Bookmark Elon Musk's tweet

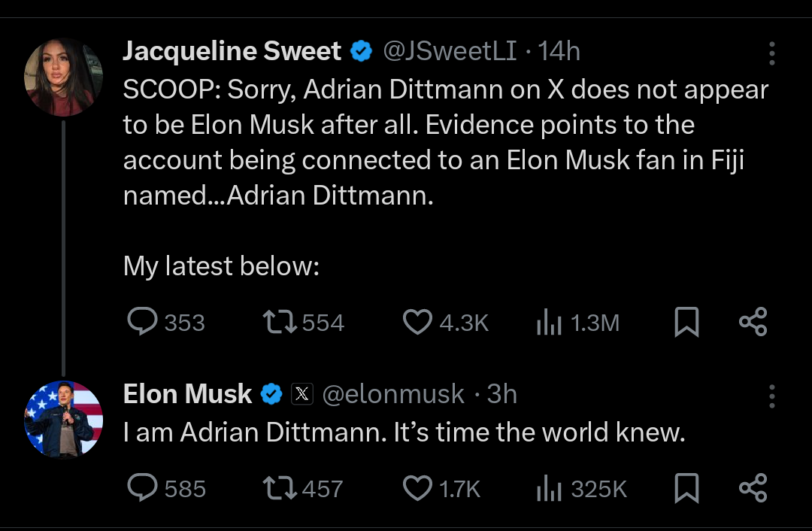point(686,488)
